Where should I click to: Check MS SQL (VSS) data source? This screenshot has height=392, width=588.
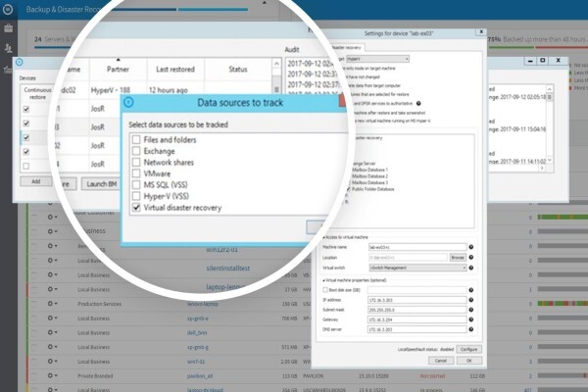tap(136, 184)
